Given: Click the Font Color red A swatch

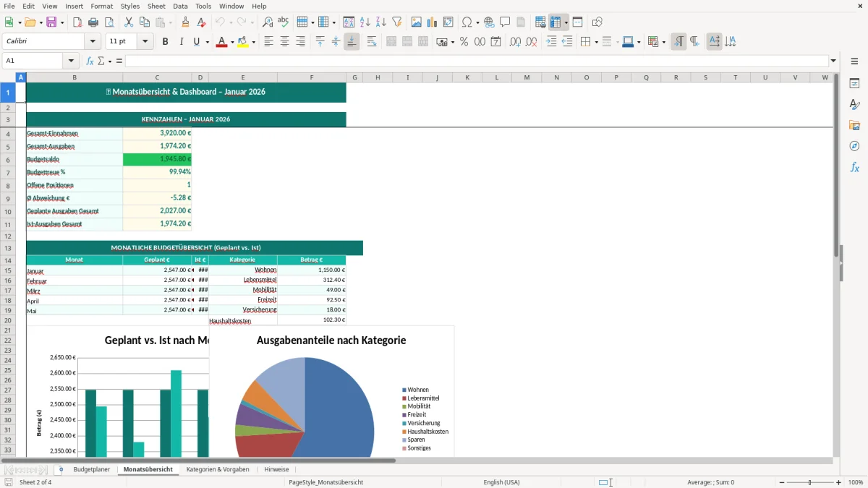Looking at the screenshot, I should 221,42.
